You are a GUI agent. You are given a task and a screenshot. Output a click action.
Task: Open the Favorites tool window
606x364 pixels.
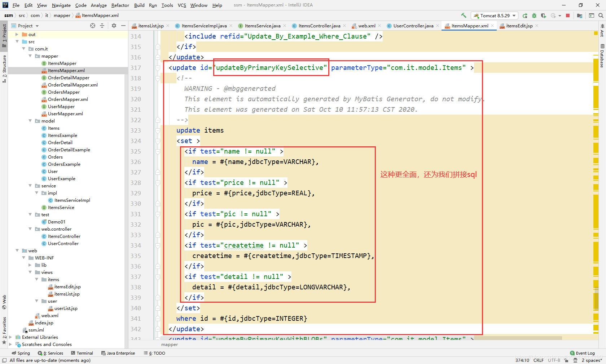(x=4, y=330)
